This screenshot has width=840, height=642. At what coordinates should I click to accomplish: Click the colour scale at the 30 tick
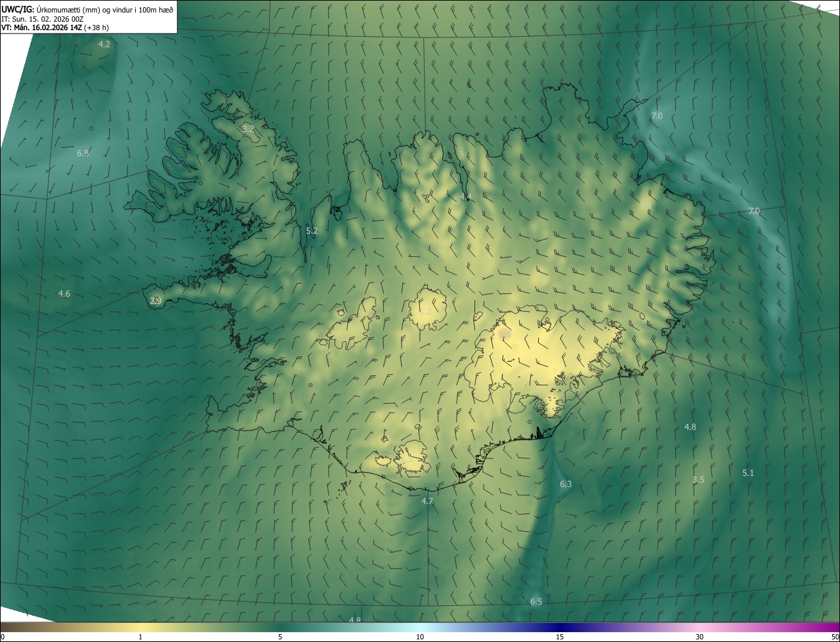[700, 637]
